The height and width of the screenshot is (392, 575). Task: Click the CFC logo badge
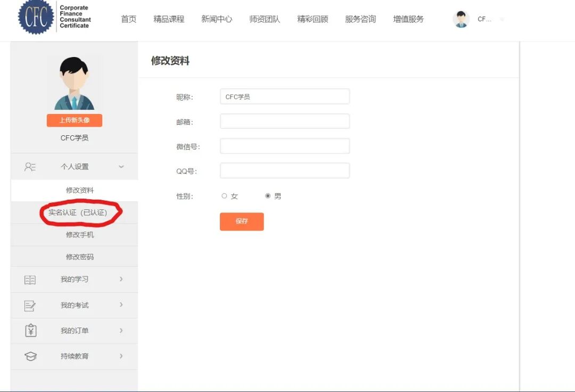tap(36, 17)
